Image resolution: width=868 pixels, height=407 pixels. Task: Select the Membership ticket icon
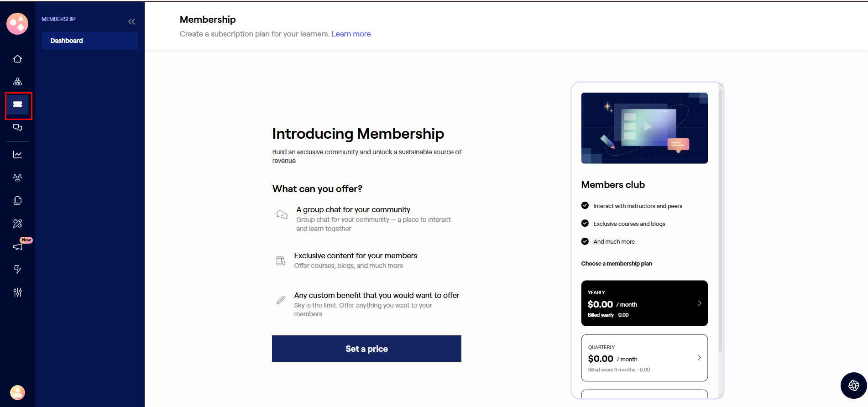(x=18, y=104)
